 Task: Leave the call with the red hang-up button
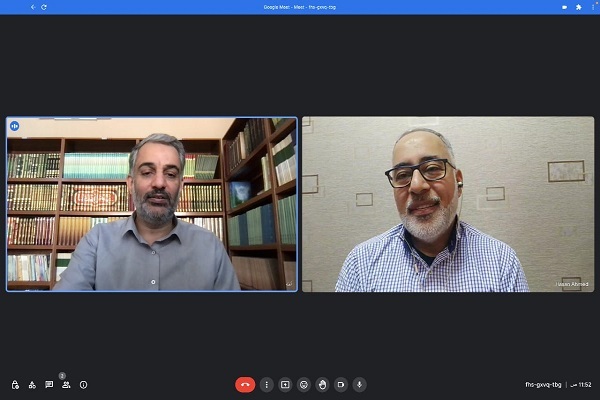click(x=245, y=384)
